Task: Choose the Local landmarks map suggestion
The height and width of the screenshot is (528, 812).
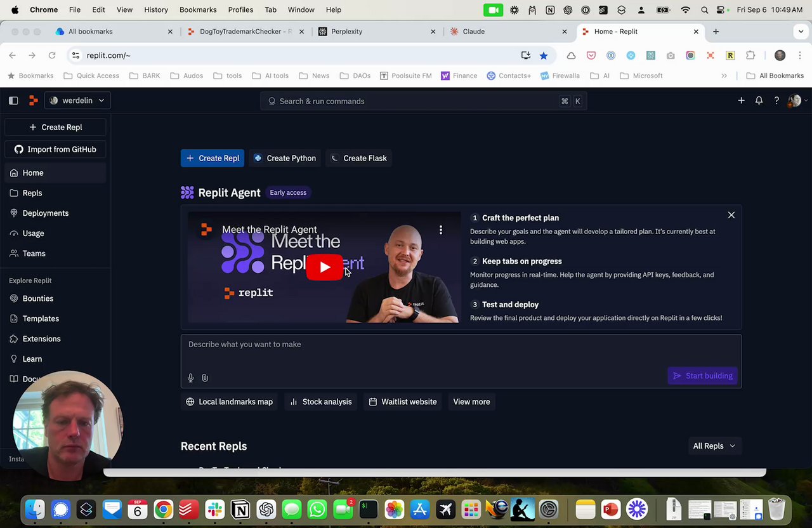Action: [230, 402]
